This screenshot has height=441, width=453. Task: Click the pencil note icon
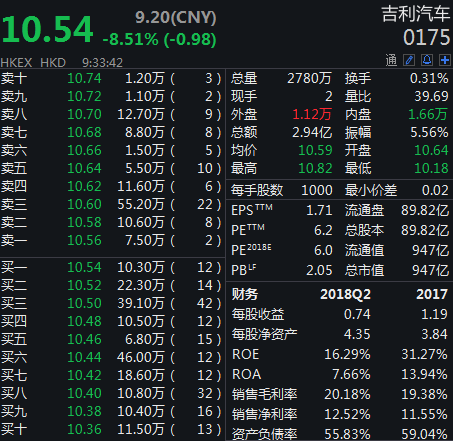tap(409, 60)
